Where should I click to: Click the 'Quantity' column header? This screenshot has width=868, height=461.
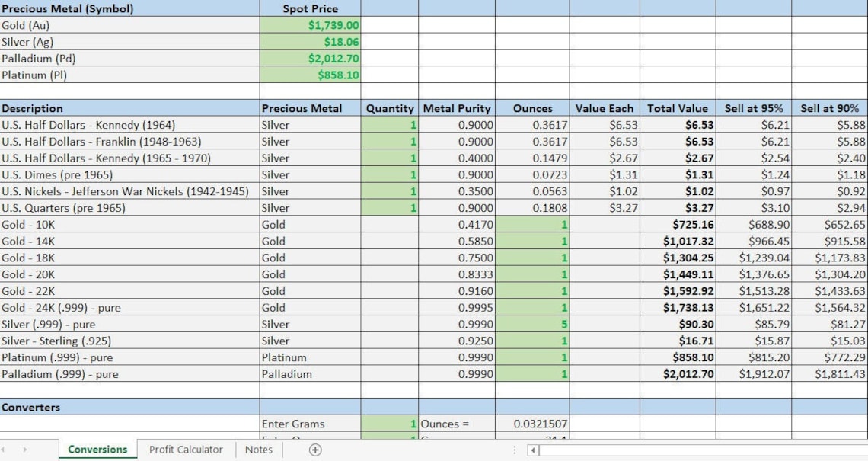(x=389, y=108)
